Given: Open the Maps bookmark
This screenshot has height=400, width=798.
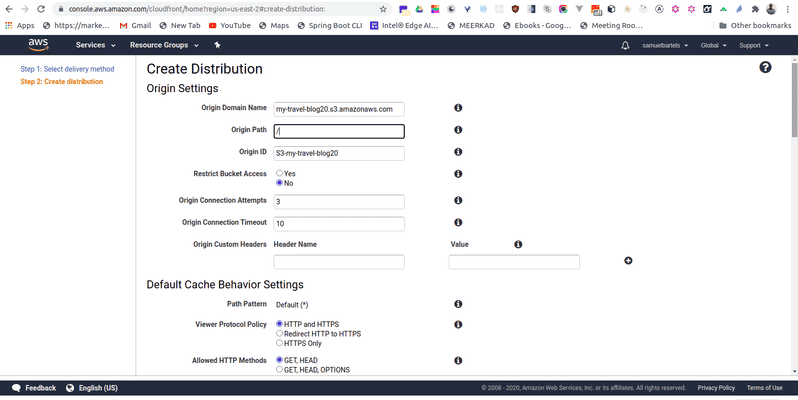Looking at the screenshot, I should click(x=274, y=25).
